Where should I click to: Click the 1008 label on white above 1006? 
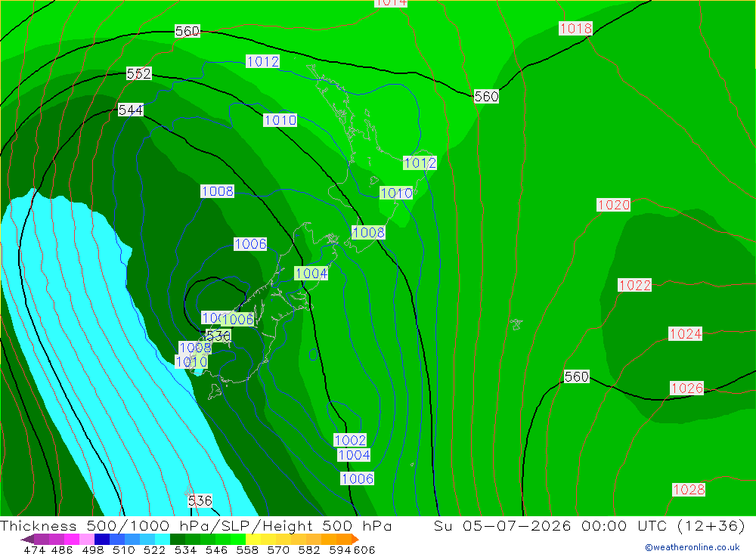pyautogui.click(x=218, y=191)
